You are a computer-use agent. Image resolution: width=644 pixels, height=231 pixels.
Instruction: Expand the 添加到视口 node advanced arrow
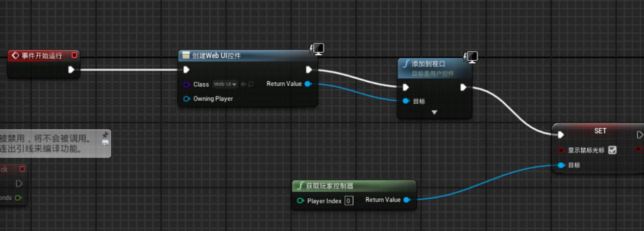coord(434,112)
